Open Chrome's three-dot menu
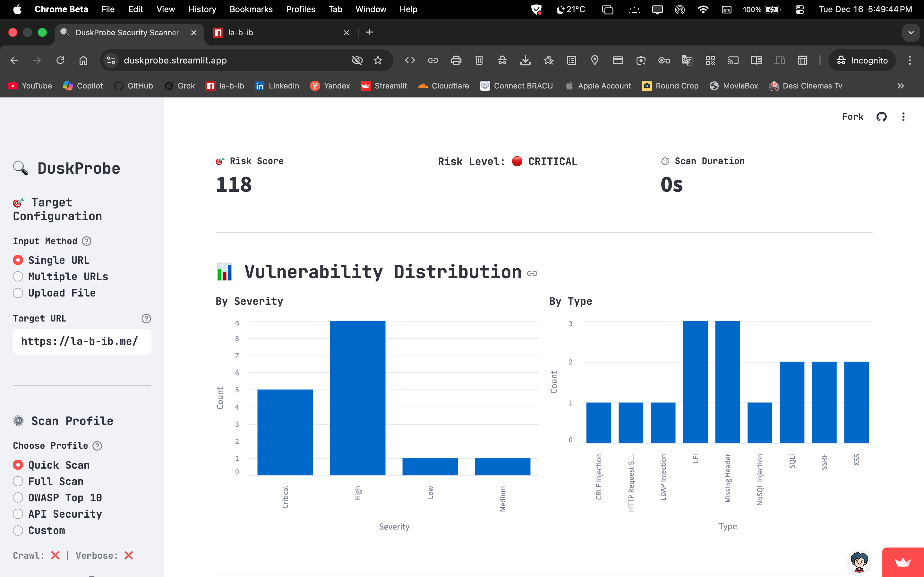924x577 pixels. click(910, 60)
